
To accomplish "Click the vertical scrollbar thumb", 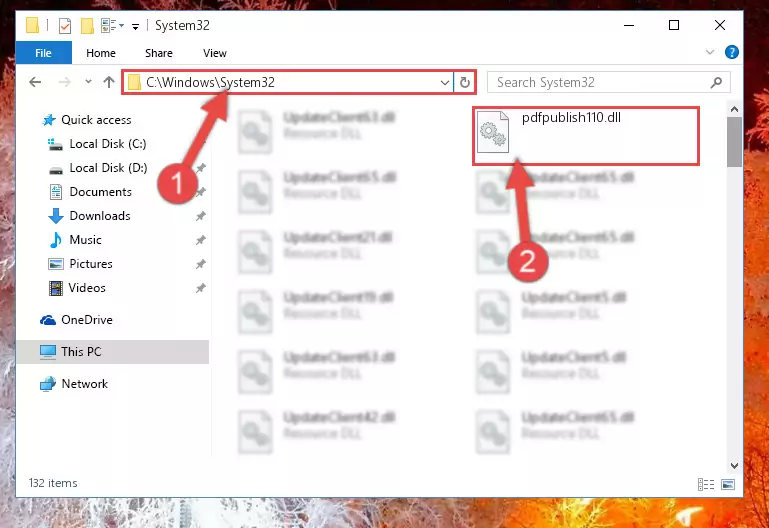I will coord(734,142).
